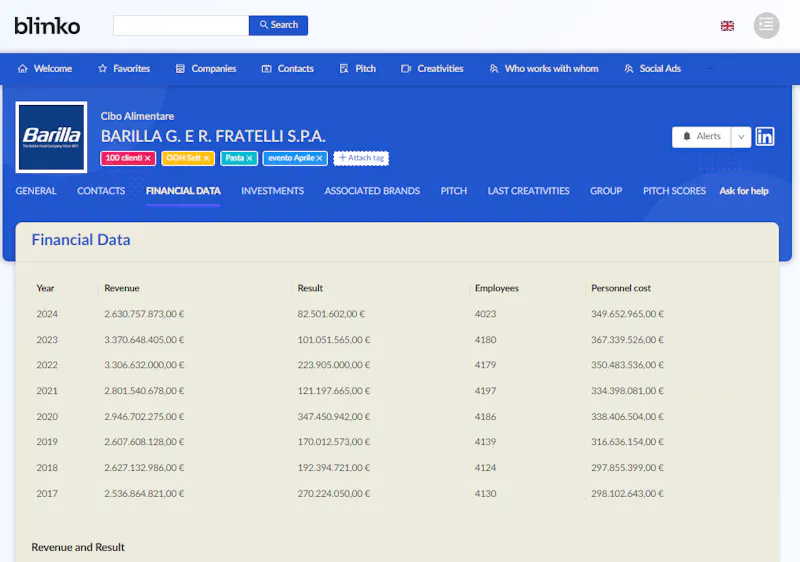Select 2018 employees value 4124

[x=485, y=468]
